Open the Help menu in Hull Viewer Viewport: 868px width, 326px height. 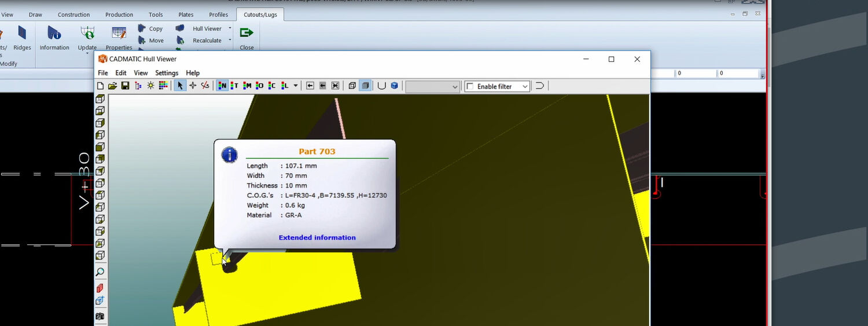coord(193,73)
